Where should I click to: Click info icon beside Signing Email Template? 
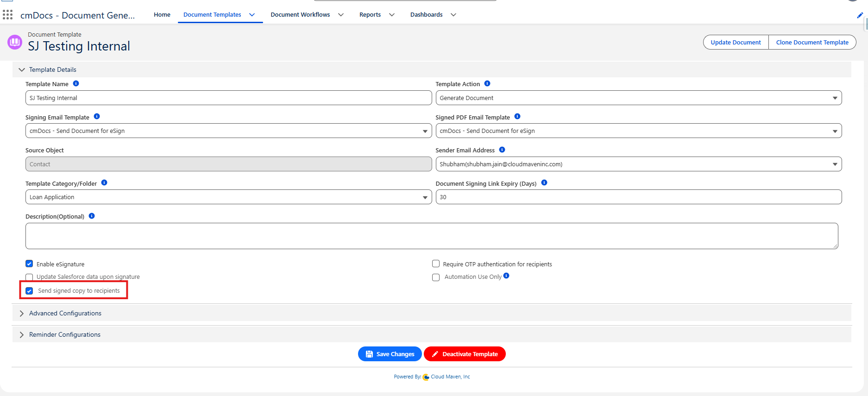[x=97, y=116]
